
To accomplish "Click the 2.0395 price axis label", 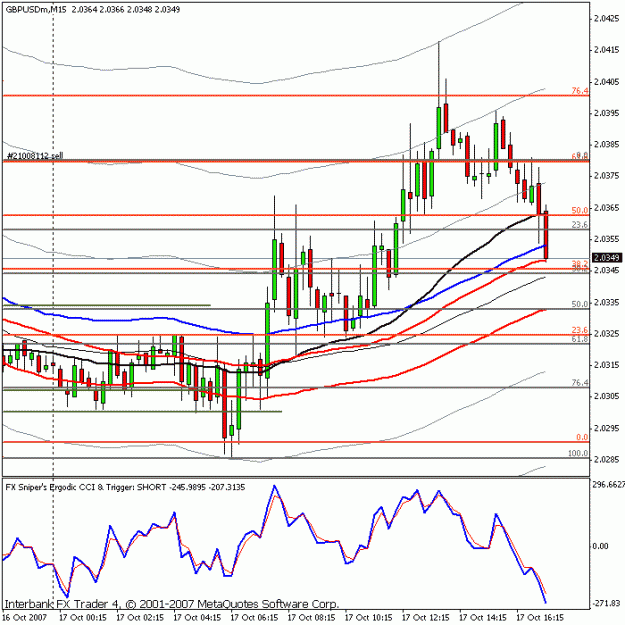I will point(607,113).
